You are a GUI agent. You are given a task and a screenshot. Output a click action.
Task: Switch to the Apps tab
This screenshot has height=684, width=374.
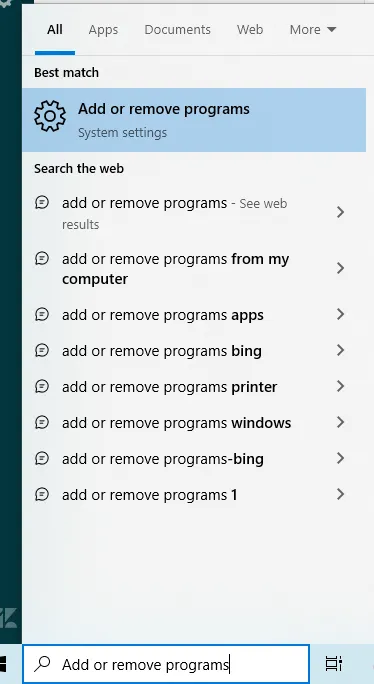(103, 30)
